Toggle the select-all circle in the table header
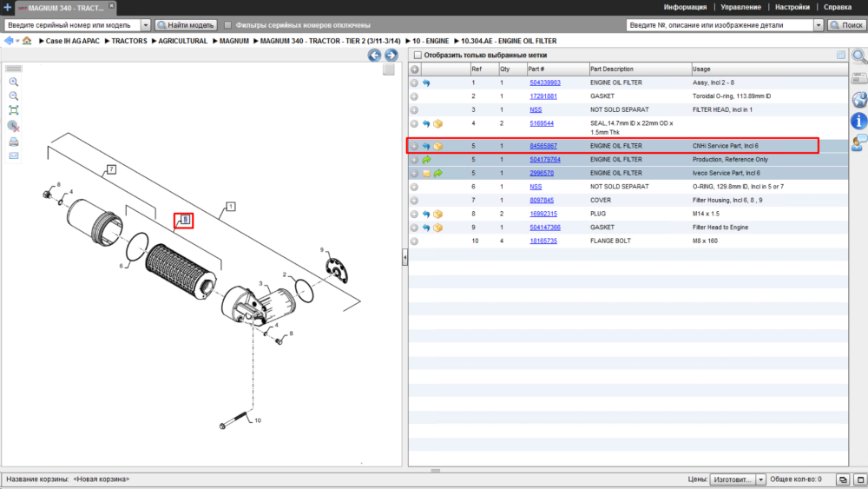This screenshot has width=868, height=489. [x=414, y=69]
